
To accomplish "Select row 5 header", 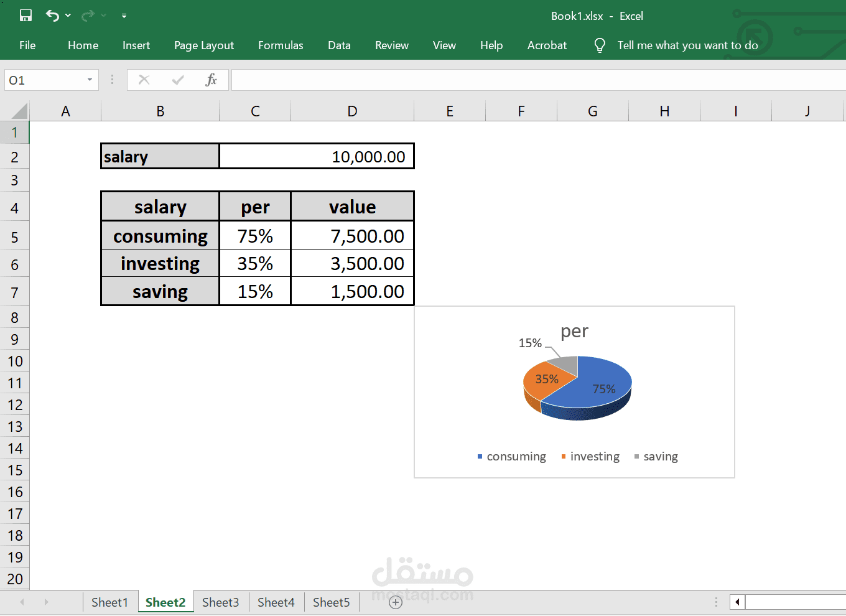I will pos(14,237).
